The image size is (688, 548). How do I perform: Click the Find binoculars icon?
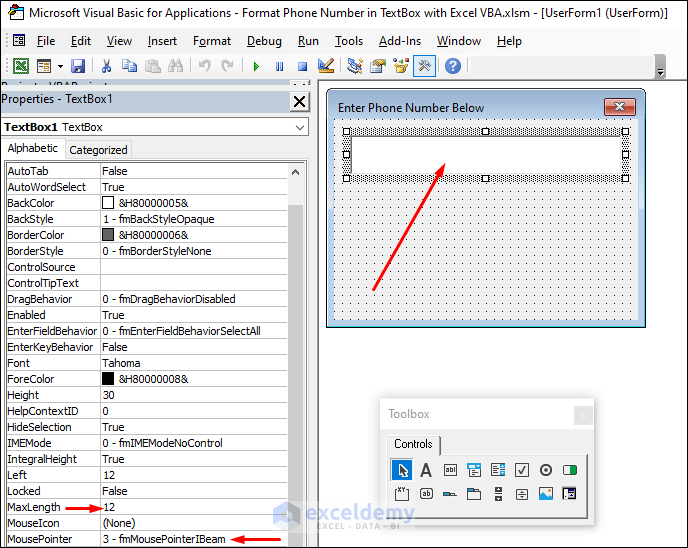(x=176, y=66)
